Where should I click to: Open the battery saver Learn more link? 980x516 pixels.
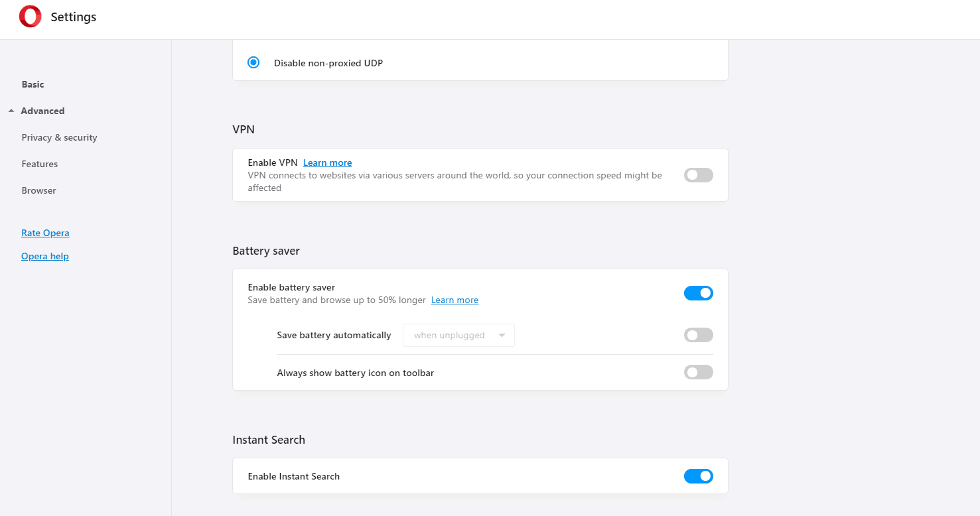(x=455, y=300)
